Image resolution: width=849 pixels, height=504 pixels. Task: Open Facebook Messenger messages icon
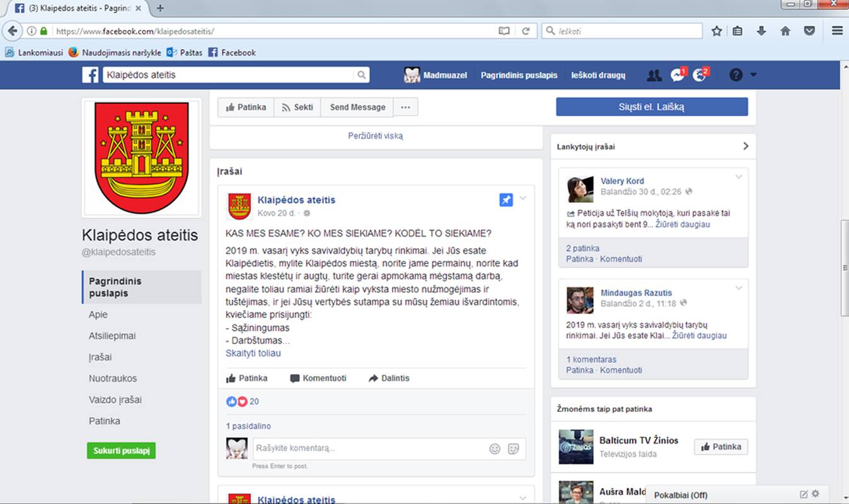coord(678,75)
